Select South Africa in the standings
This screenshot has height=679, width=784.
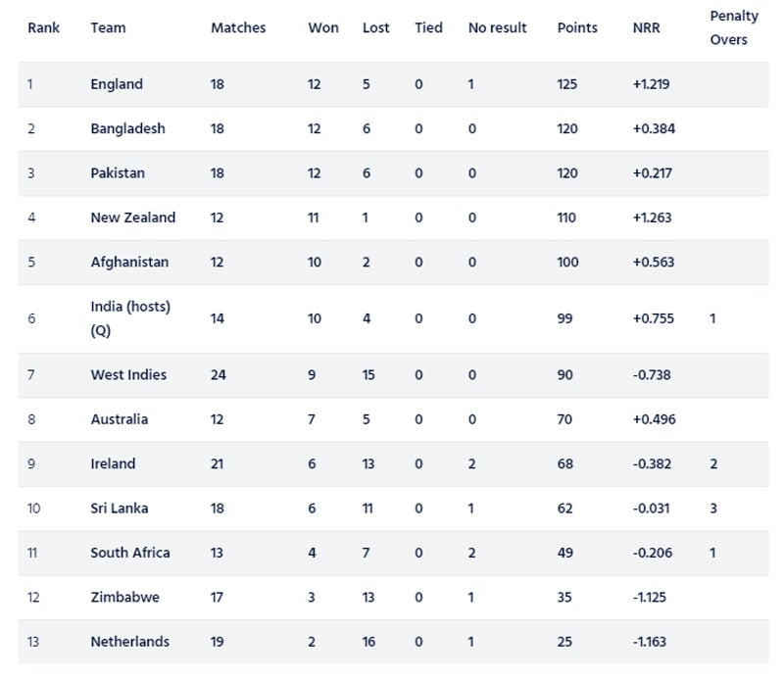(130, 553)
